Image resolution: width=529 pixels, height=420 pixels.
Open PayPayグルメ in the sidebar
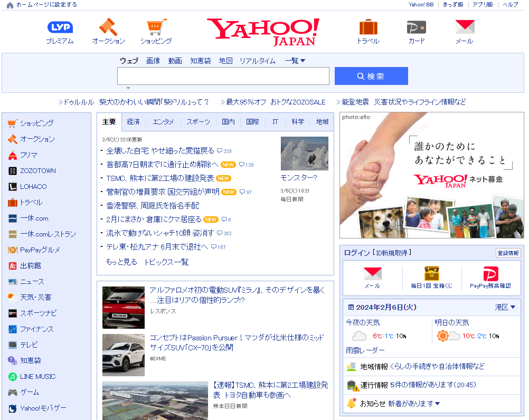pyautogui.click(x=40, y=250)
